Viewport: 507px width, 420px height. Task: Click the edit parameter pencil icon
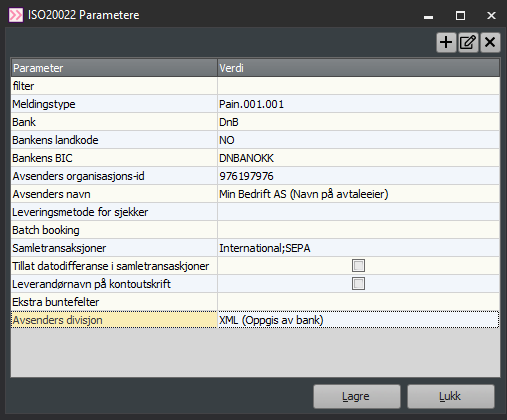468,42
